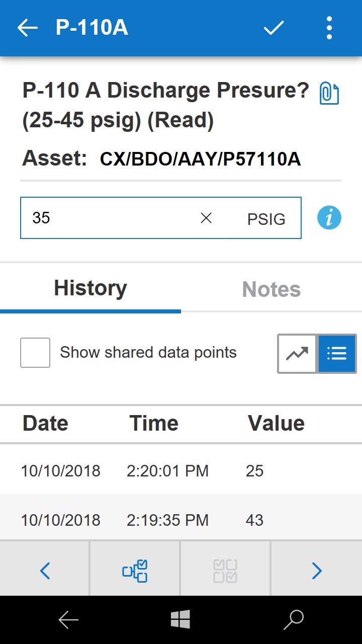Screen dimensions: 362x644
Task: Confirm the reading with the checkmark icon
Action: coord(274,28)
